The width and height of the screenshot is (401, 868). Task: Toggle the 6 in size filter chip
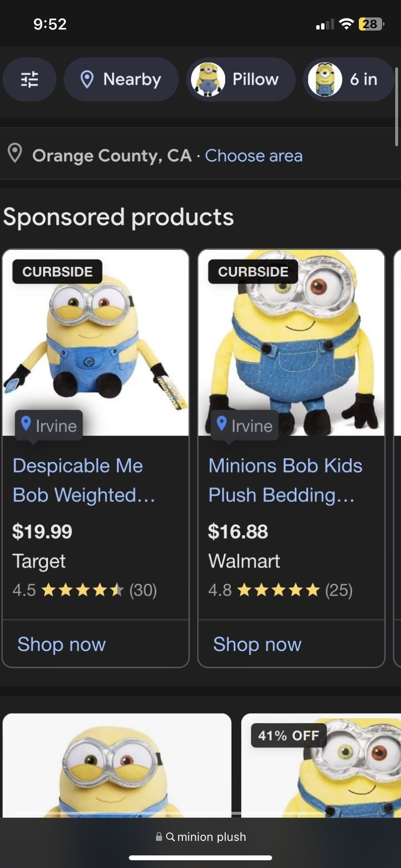point(349,79)
